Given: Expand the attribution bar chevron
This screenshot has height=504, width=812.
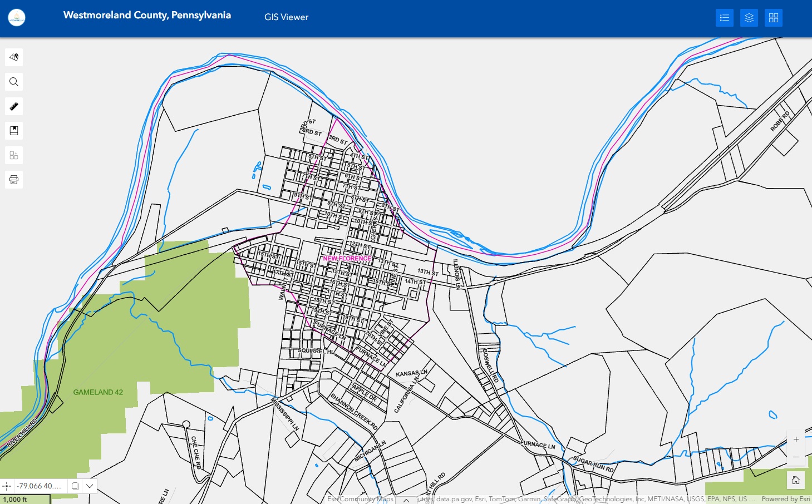Looking at the screenshot, I should point(406,500).
